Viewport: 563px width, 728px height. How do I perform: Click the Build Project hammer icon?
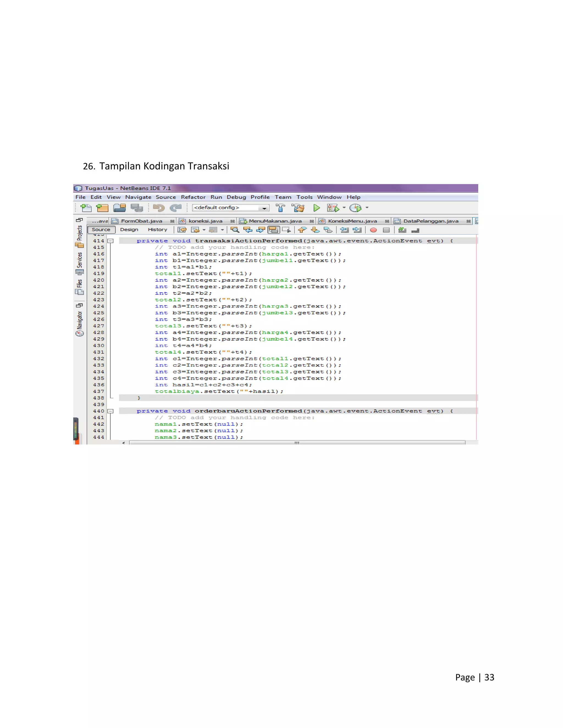pyautogui.click(x=280, y=208)
